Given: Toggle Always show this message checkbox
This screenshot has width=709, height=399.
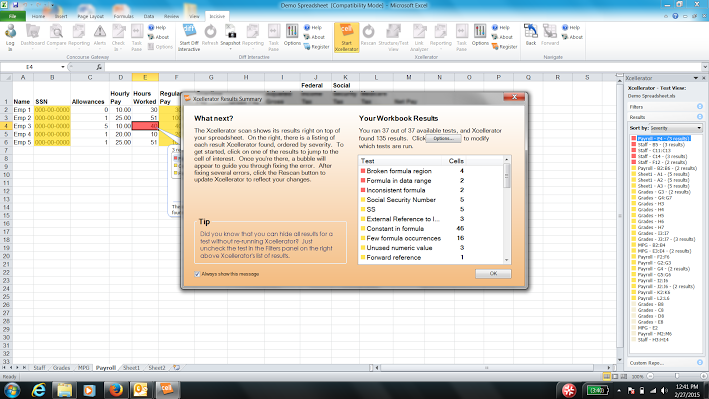Looking at the screenshot, I should (197, 274).
